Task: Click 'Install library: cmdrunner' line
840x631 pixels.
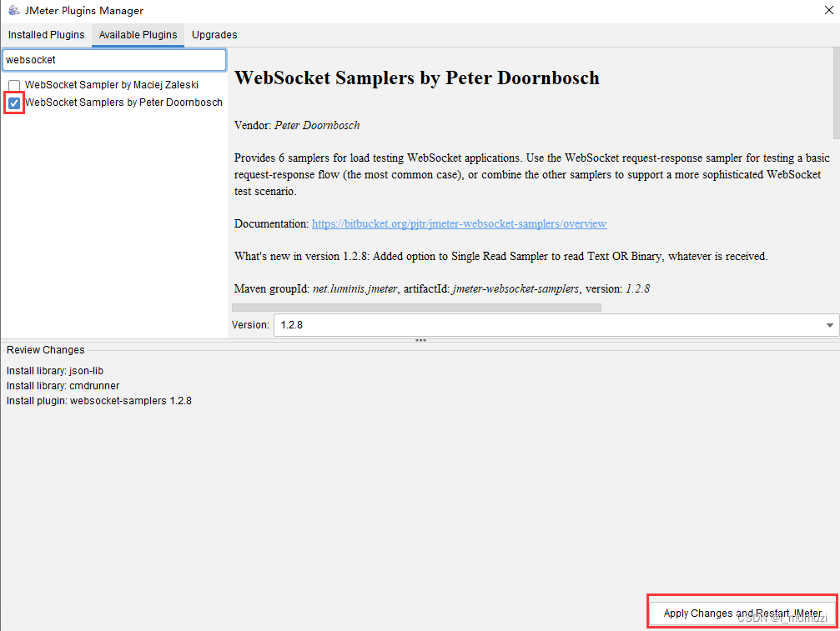Action: tap(63, 386)
